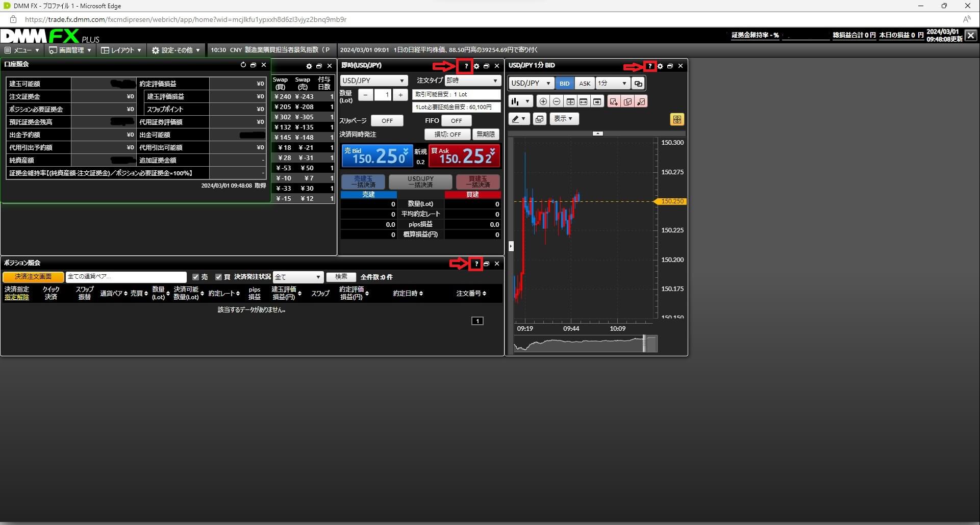Click the 検索 search button
The width and height of the screenshot is (980, 525).
pyautogui.click(x=341, y=277)
